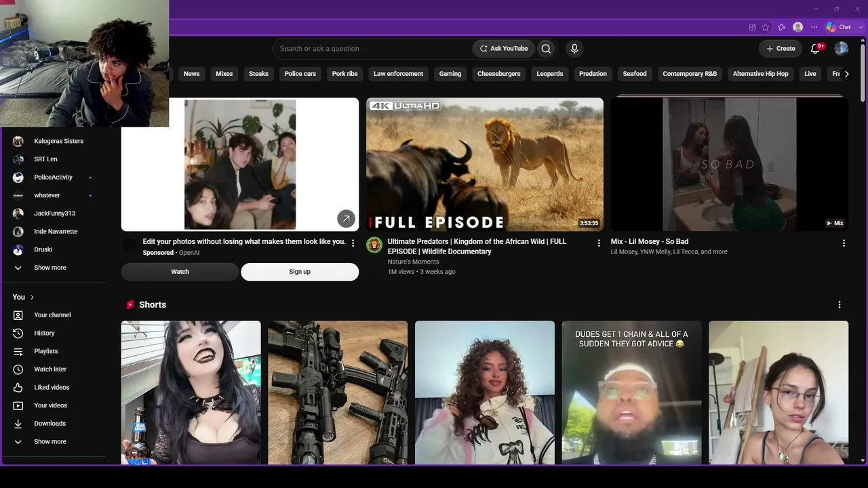Open PoliceActivity subscription
Screen dimensions: 868x488
53,178
